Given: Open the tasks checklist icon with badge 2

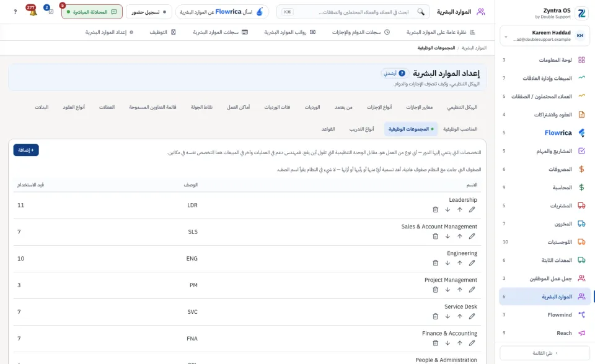Looking at the screenshot, I should pyautogui.click(x=50, y=11).
